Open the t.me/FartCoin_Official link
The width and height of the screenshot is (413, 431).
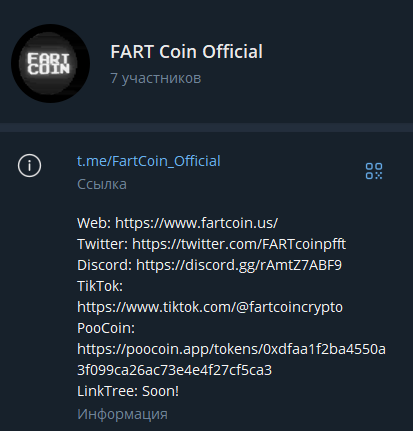click(149, 161)
